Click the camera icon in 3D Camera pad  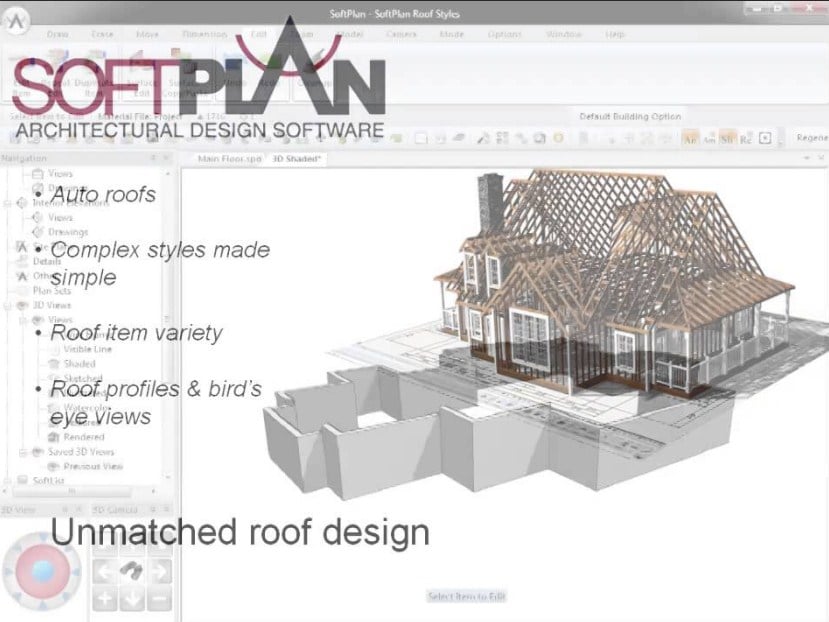point(132,571)
